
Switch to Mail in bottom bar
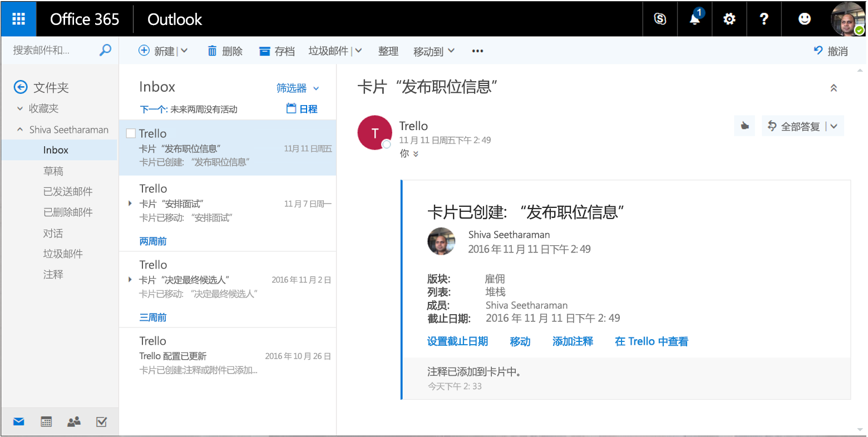19,422
